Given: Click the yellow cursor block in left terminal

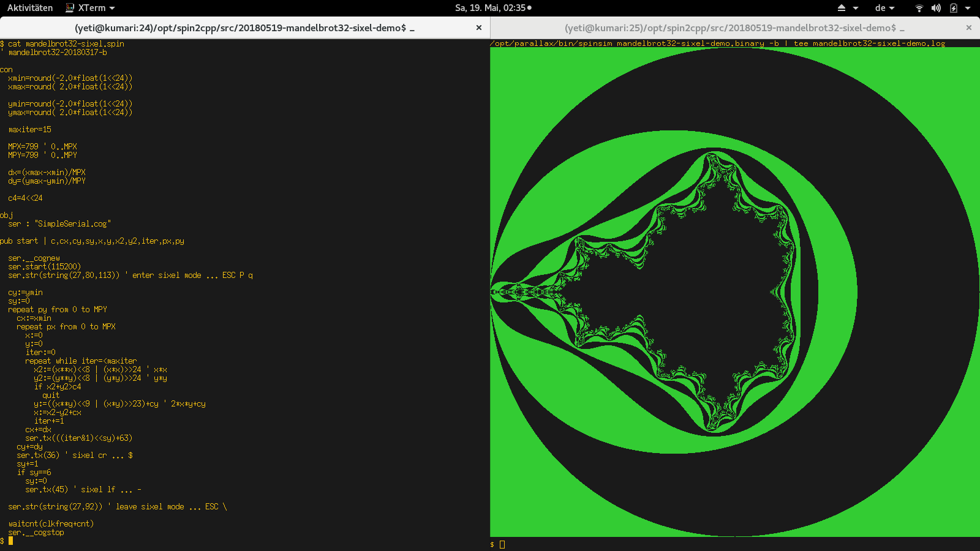Looking at the screenshot, I should (x=10, y=541).
